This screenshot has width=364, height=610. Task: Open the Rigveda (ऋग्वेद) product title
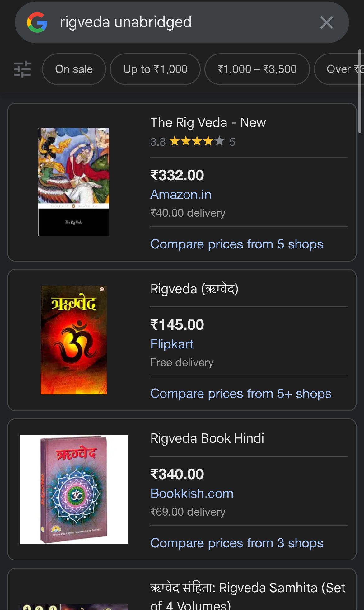pos(194,289)
